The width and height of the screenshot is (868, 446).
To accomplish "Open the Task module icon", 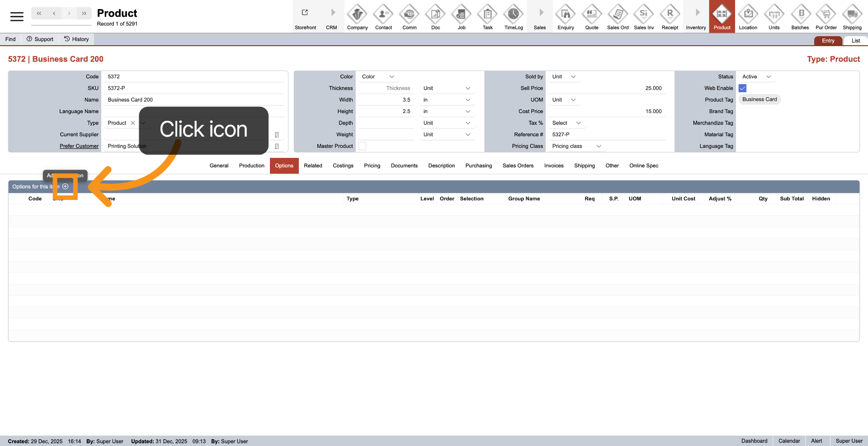I will pos(487,14).
